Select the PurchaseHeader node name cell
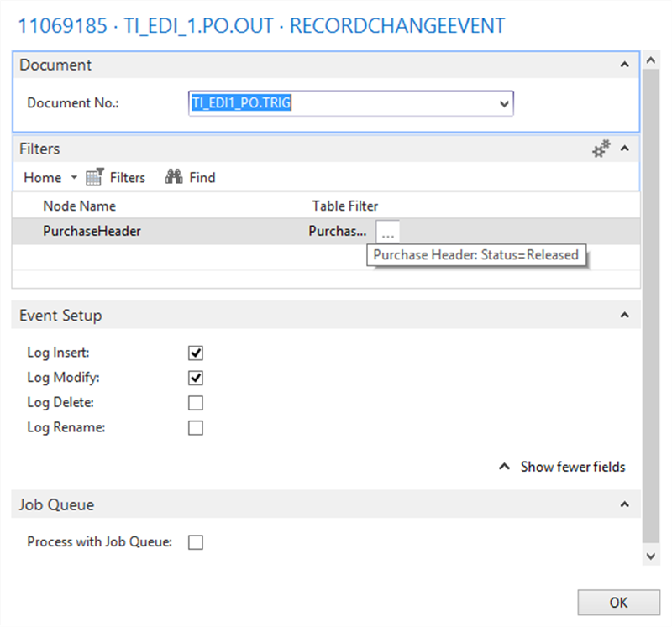Image resolution: width=672 pixels, height=627 pixels. pyautogui.click(x=92, y=232)
